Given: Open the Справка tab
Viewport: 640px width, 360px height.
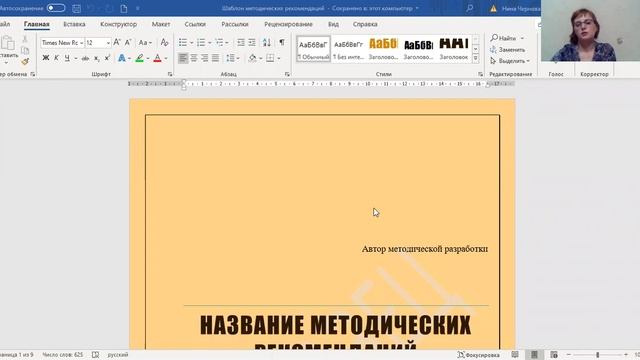Looking at the screenshot, I should [x=365, y=24].
